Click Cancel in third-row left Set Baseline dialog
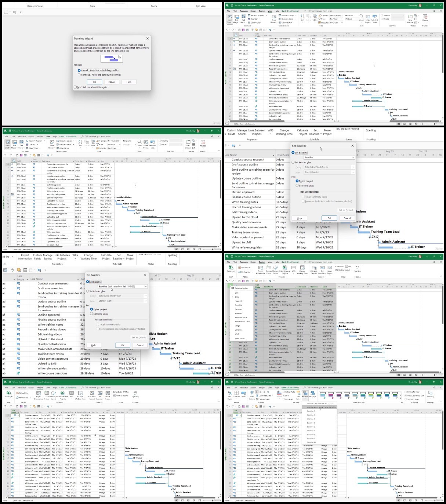This screenshot has height=504, width=446. click(140, 345)
